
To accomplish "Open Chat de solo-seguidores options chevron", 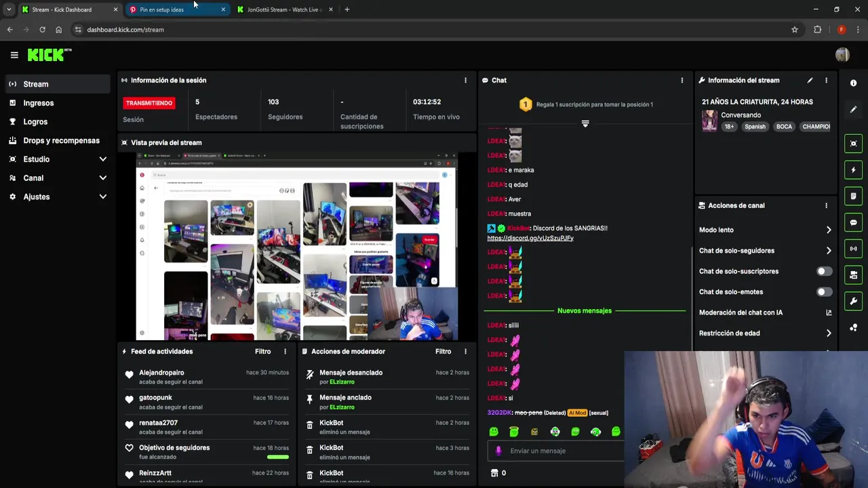I will pyautogui.click(x=828, y=251).
